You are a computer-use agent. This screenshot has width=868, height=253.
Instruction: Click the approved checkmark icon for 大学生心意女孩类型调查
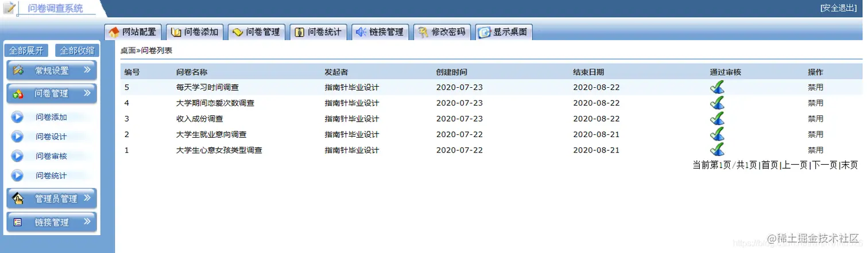tap(716, 149)
